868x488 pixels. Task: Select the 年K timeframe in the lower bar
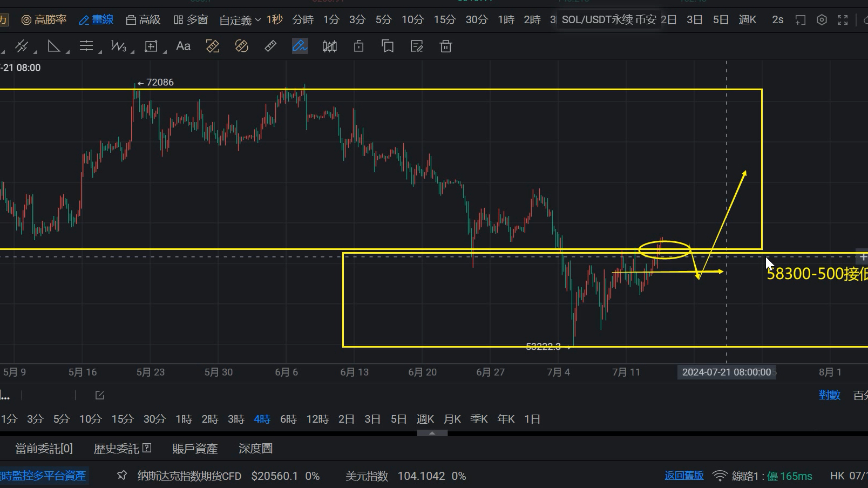[x=506, y=419]
